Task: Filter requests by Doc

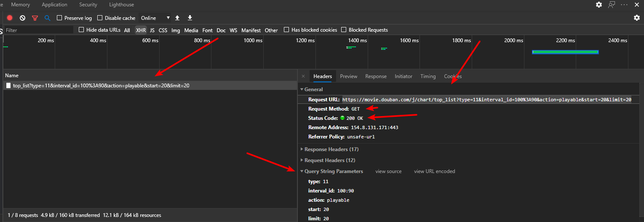Action: pos(221,30)
